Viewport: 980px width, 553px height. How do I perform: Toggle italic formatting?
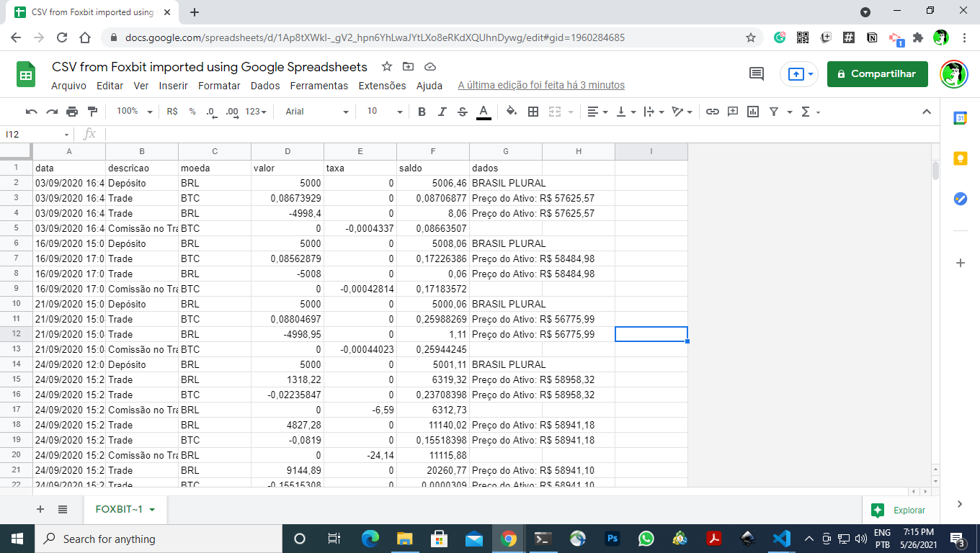pyautogui.click(x=441, y=112)
